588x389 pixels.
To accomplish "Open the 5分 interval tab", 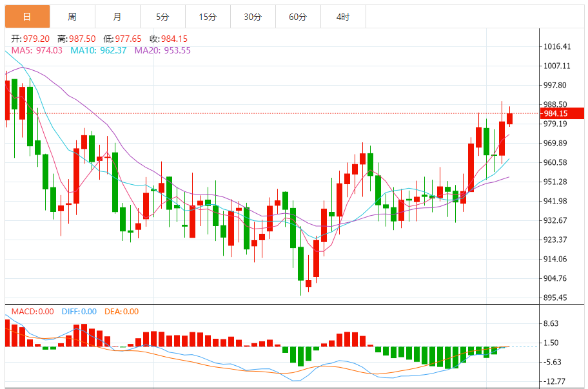I will [x=162, y=17].
